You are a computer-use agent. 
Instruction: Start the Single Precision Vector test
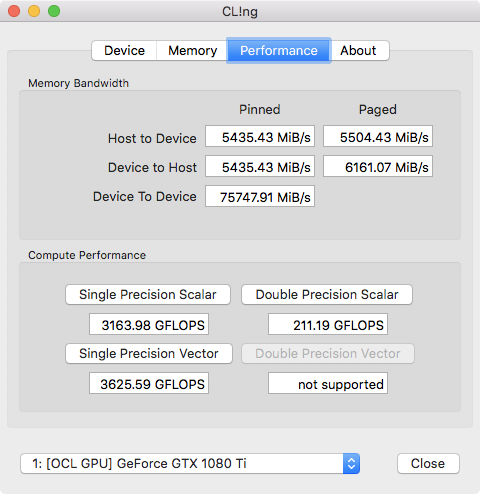(x=149, y=354)
